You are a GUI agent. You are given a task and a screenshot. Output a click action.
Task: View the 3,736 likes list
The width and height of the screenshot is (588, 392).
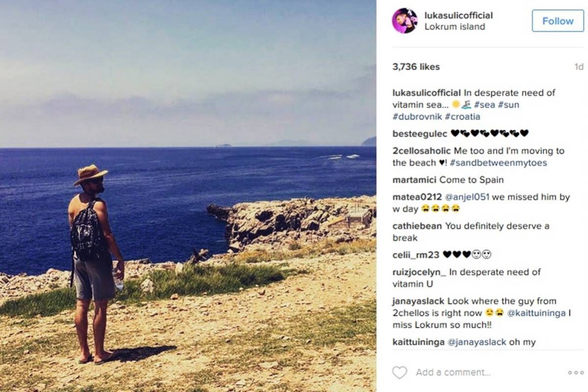coord(416,67)
